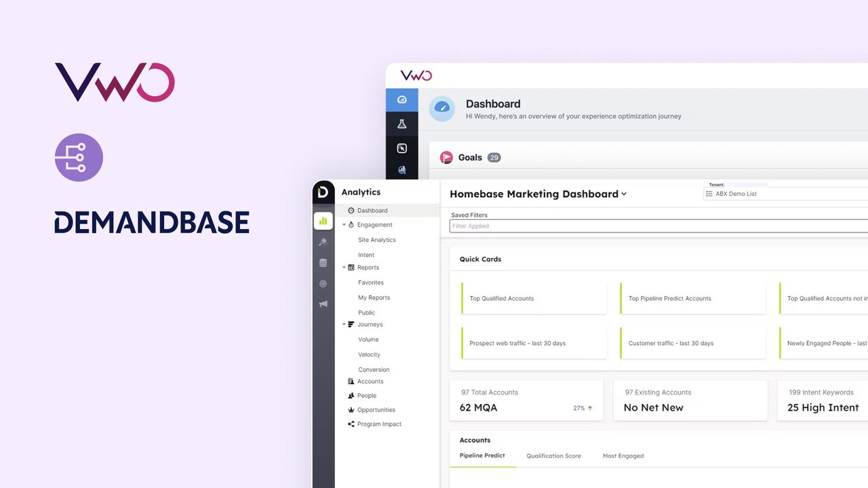Image resolution: width=868 pixels, height=488 pixels.
Task: Switch to Qualification Score tab
Action: pyautogui.click(x=553, y=456)
